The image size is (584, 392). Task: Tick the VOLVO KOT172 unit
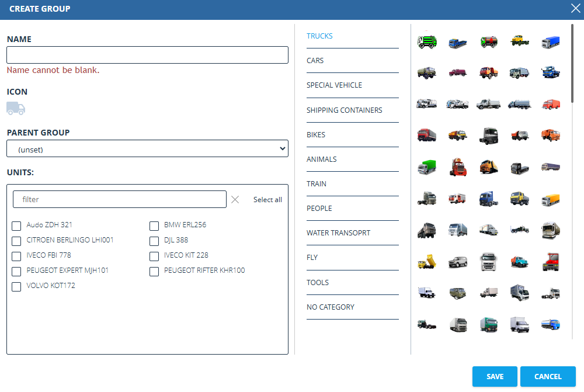coord(16,286)
